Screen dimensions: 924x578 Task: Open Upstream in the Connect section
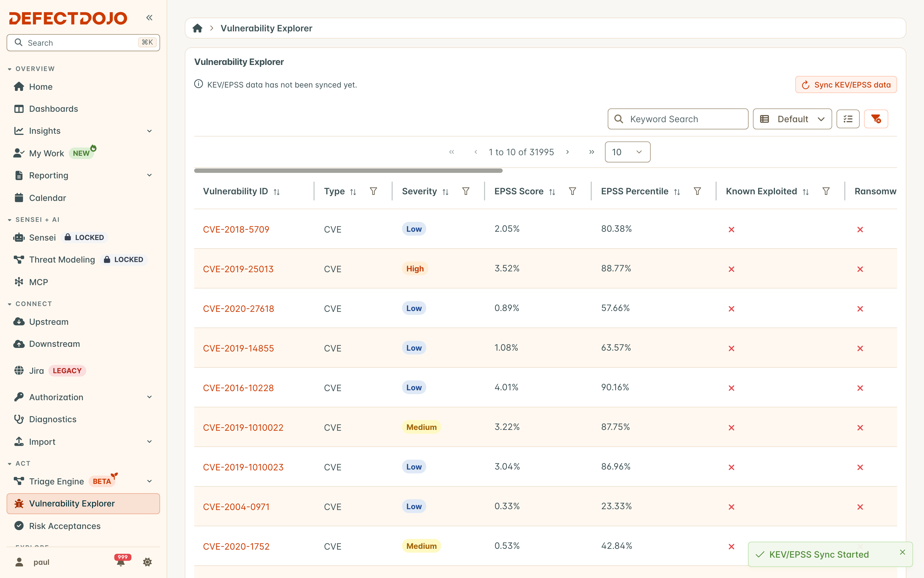coord(83,322)
